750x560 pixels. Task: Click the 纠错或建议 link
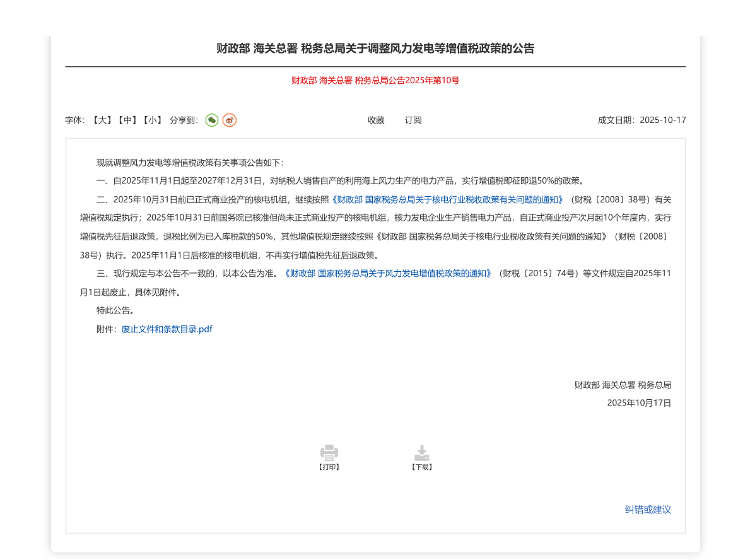(648, 510)
